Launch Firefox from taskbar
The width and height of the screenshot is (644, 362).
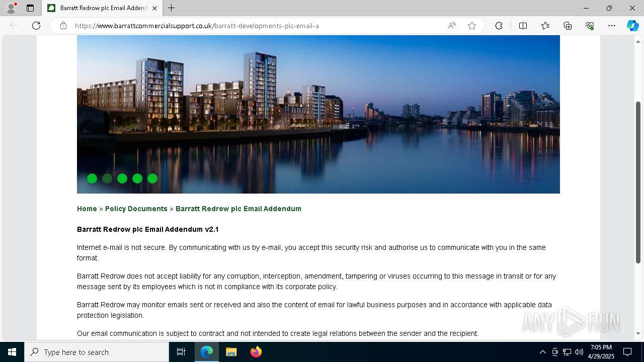[256, 352]
